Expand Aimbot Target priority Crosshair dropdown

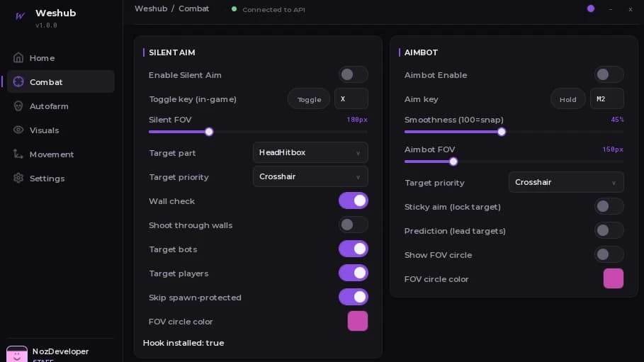566,182
